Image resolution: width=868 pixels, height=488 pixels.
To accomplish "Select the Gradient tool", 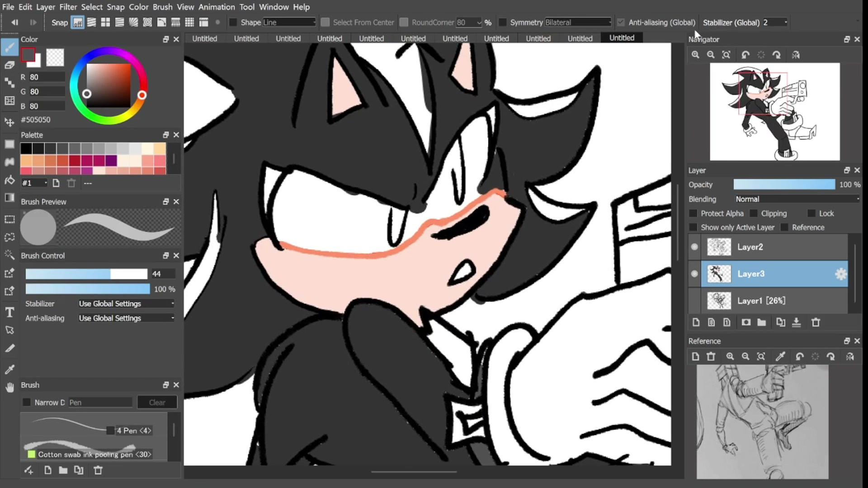I will 9,197.
